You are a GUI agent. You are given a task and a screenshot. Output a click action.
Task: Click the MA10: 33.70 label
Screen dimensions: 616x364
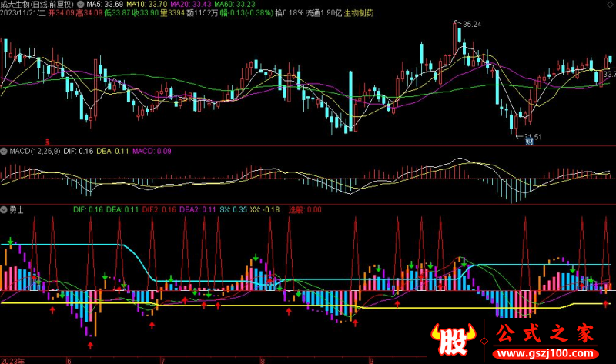coord(147,5)
